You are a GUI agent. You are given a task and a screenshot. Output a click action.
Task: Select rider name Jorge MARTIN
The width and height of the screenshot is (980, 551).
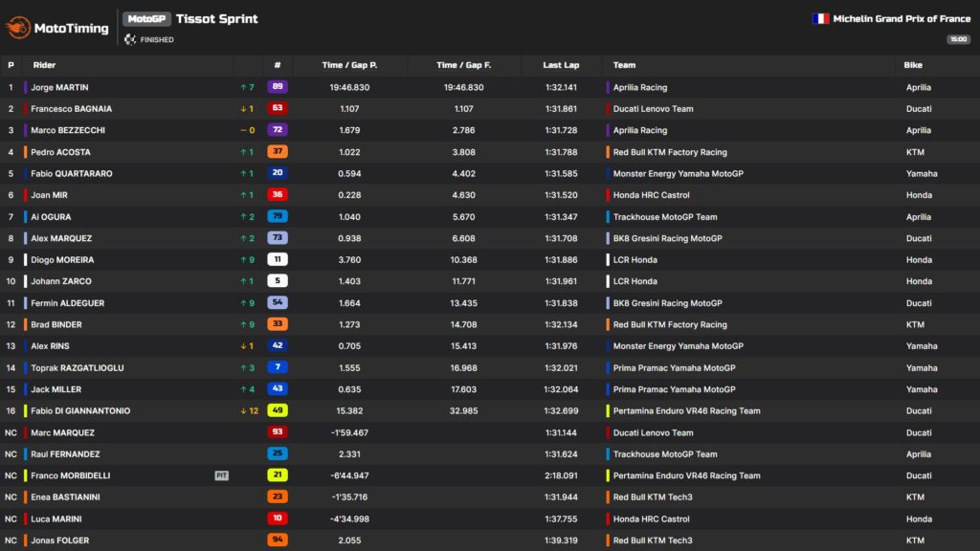(60, 87)
